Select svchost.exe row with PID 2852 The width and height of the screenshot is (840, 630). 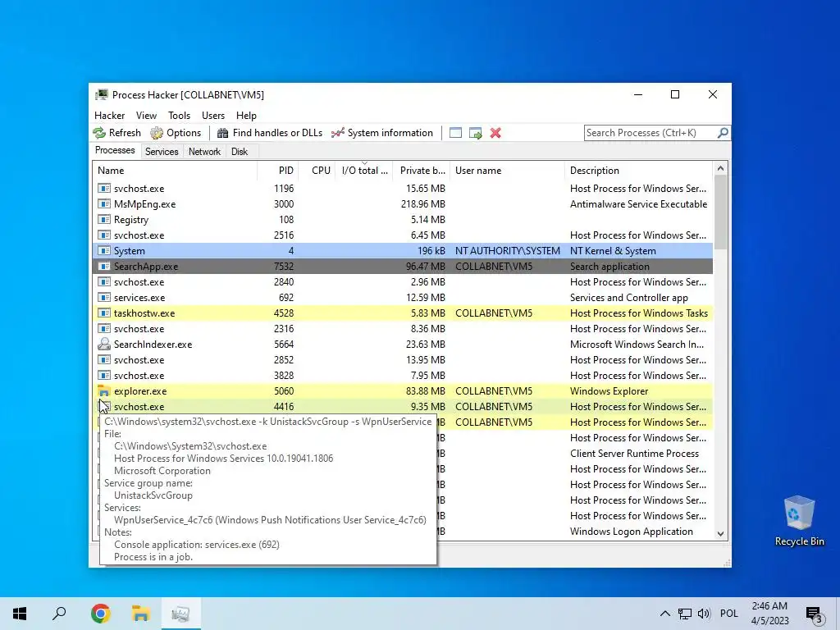point(403,360)
